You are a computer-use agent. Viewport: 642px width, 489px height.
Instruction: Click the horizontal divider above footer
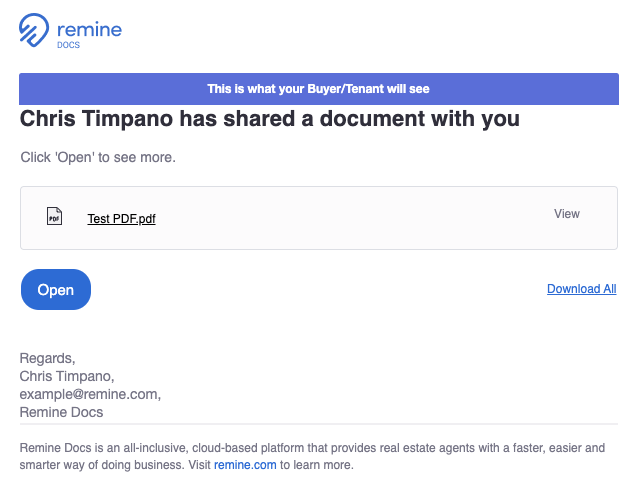coord(319,424)
